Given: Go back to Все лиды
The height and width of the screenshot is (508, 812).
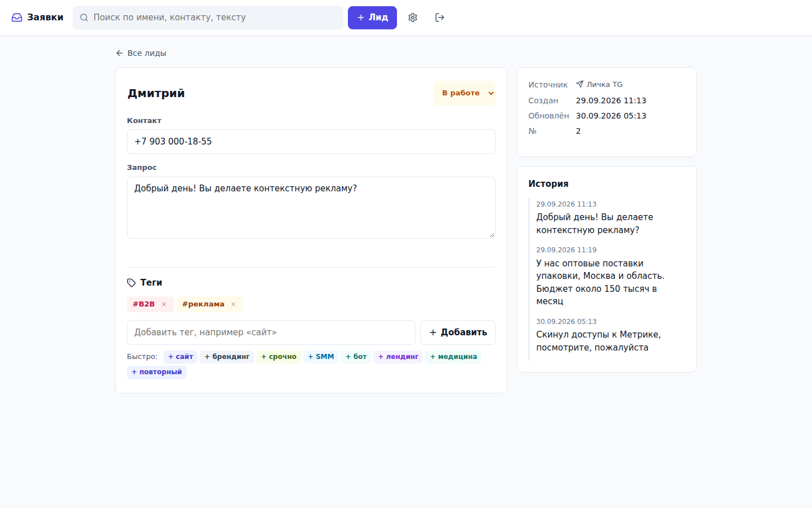Looking at the screenshot, I should (141, 53).
